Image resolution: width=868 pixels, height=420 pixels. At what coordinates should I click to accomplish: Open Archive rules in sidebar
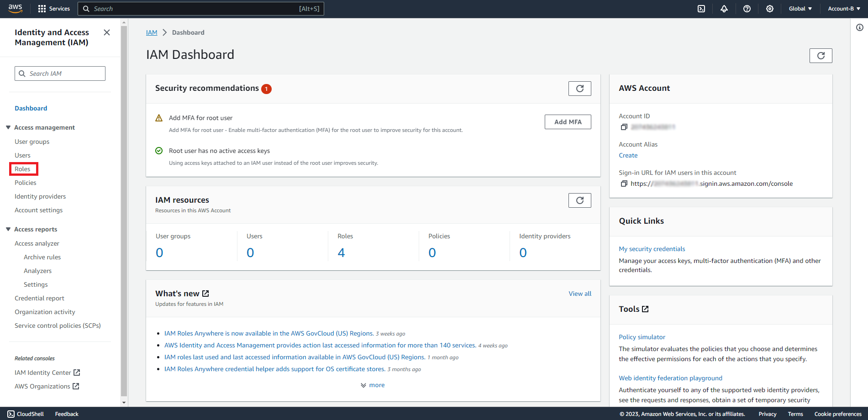point(42,257)
